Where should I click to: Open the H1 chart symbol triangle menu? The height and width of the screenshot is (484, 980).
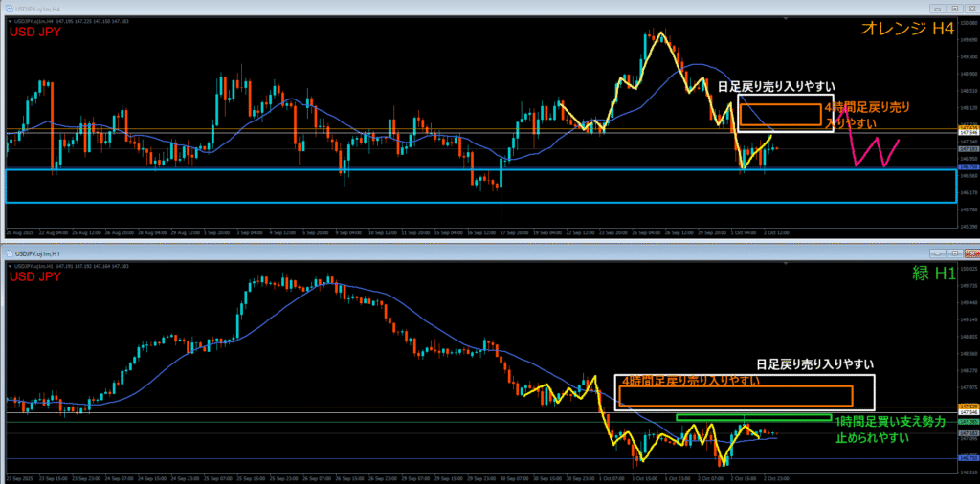pyautogui.click(x=8, y=265)
